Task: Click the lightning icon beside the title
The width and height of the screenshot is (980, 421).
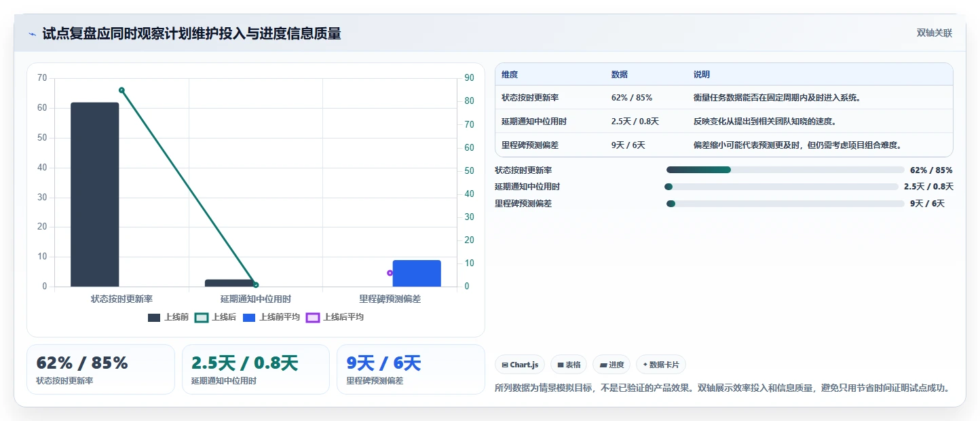Action: [32, 34]
